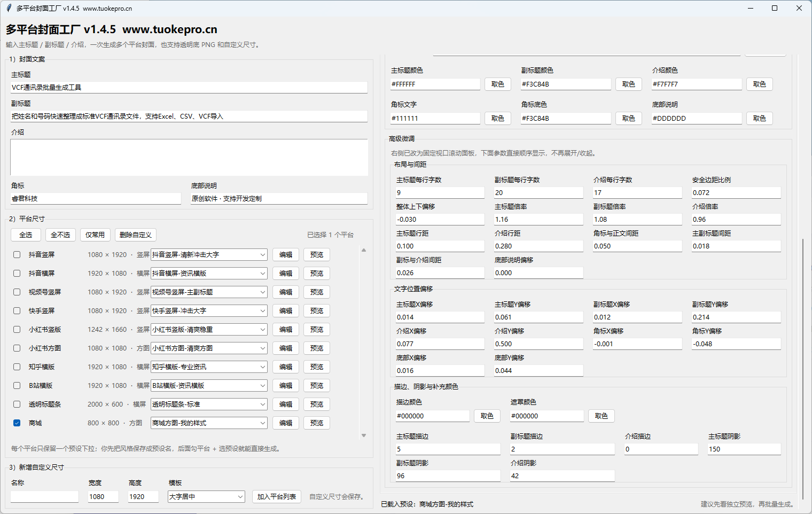
Task: Click the 主标题 text input field
Action: coord(189,88)
